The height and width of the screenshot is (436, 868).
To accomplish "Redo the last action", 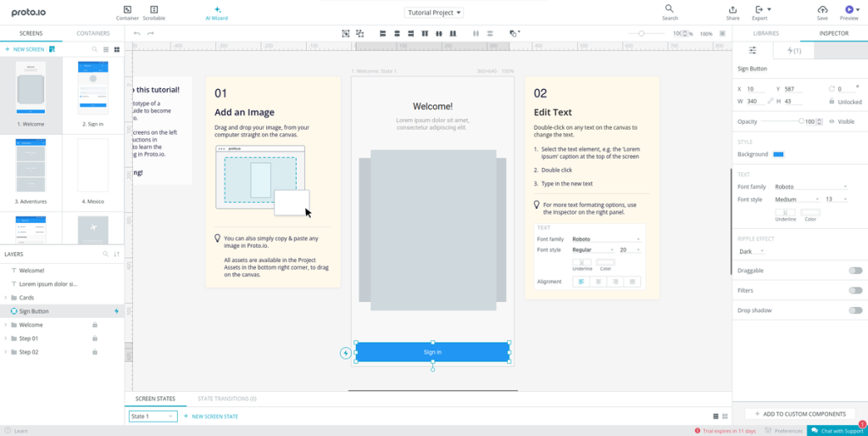I will click(151, 34).
